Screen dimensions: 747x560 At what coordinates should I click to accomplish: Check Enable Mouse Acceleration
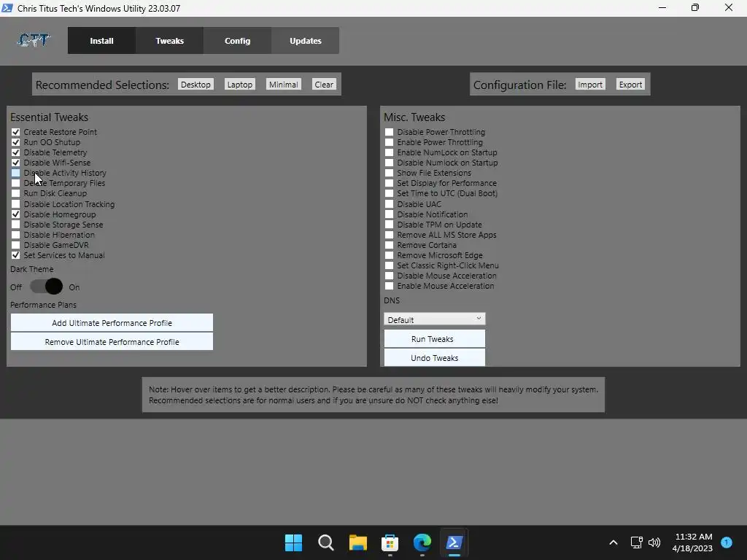(390, 286)
